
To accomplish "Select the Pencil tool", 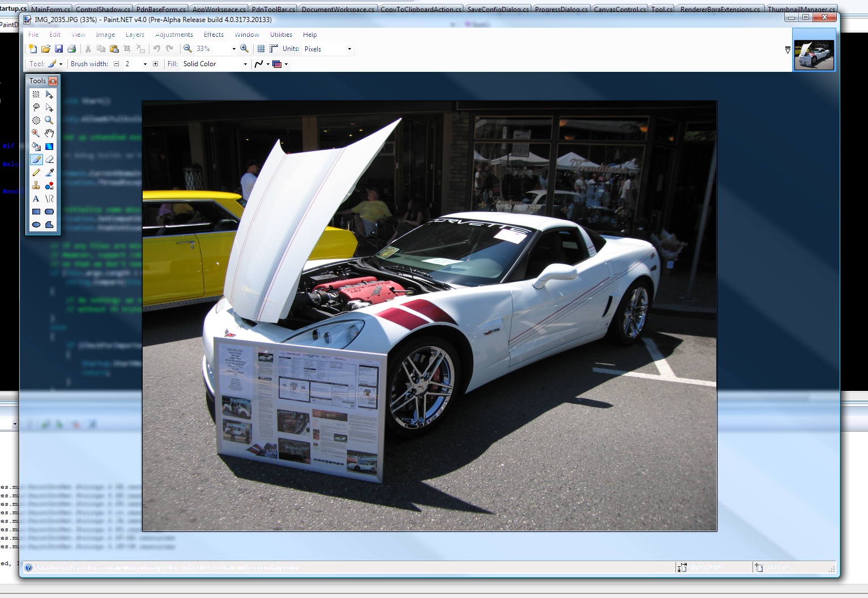I will pyautogui.click(x=36, y=173).
